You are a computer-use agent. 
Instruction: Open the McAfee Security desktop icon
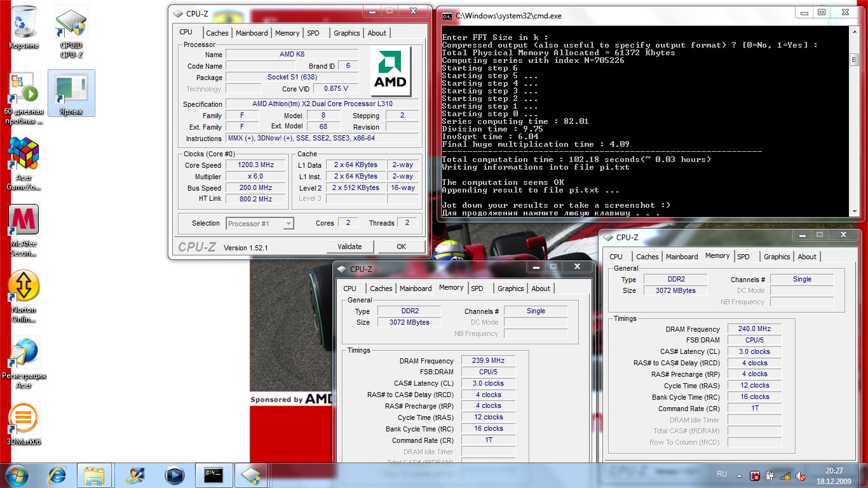coord(24,230)
